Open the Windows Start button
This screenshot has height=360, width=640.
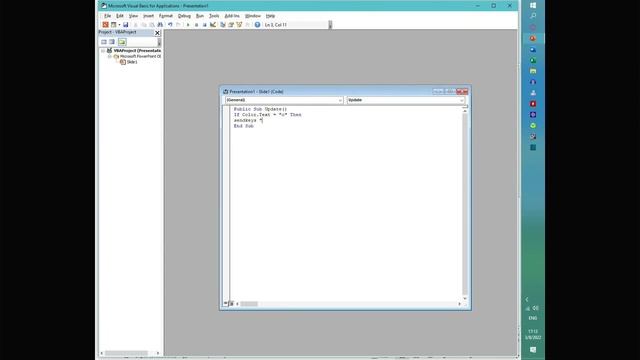[533, 5]
